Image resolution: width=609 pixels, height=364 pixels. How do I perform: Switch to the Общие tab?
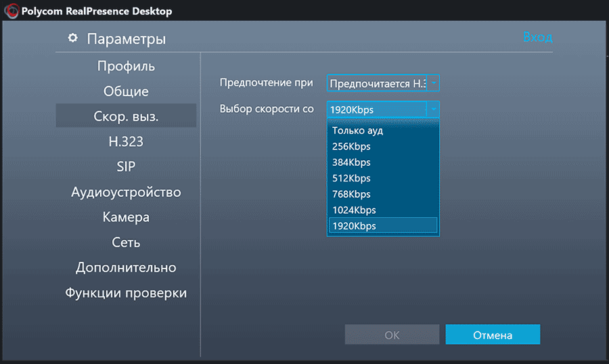click(126, 91)
